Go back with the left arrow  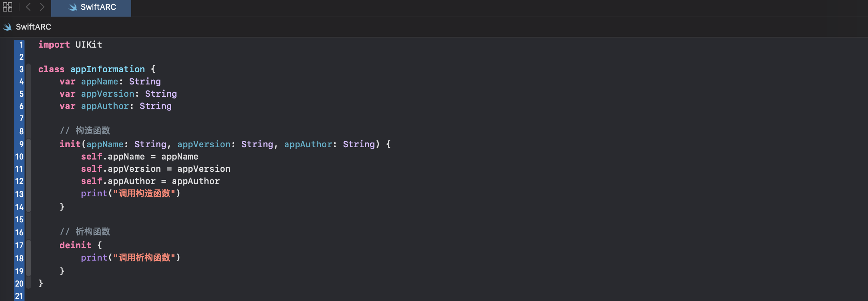[28, 7]
